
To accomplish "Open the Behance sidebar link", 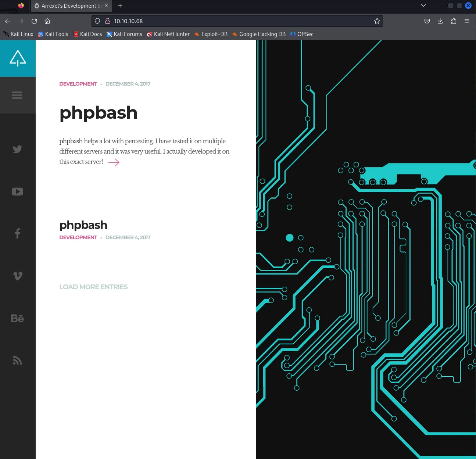I will pos(17,318).
